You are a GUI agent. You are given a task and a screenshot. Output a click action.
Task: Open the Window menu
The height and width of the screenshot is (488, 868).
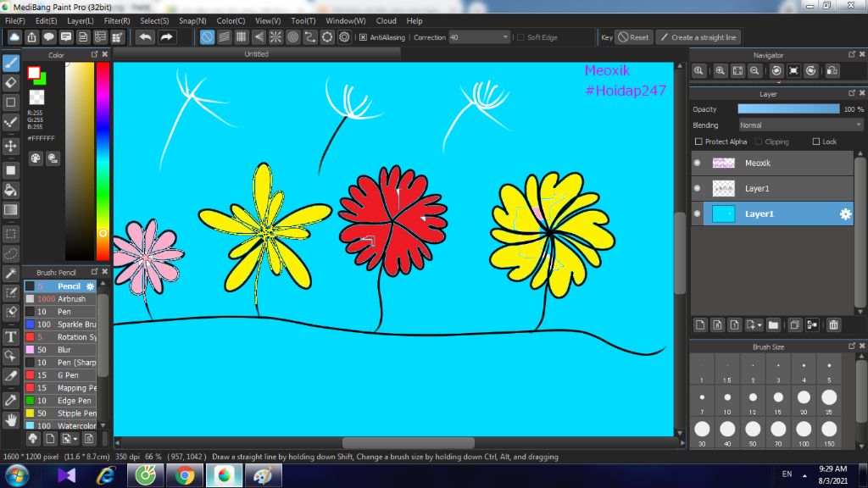346,21
